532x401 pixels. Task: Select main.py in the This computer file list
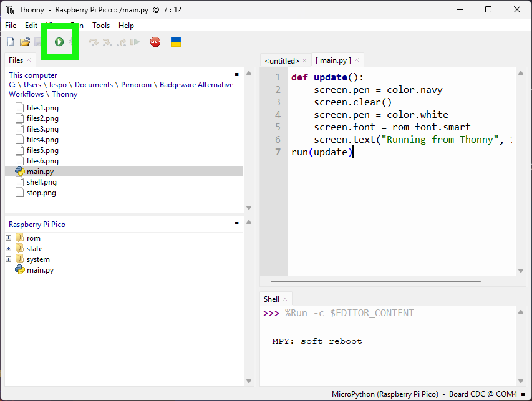point(124,172)
